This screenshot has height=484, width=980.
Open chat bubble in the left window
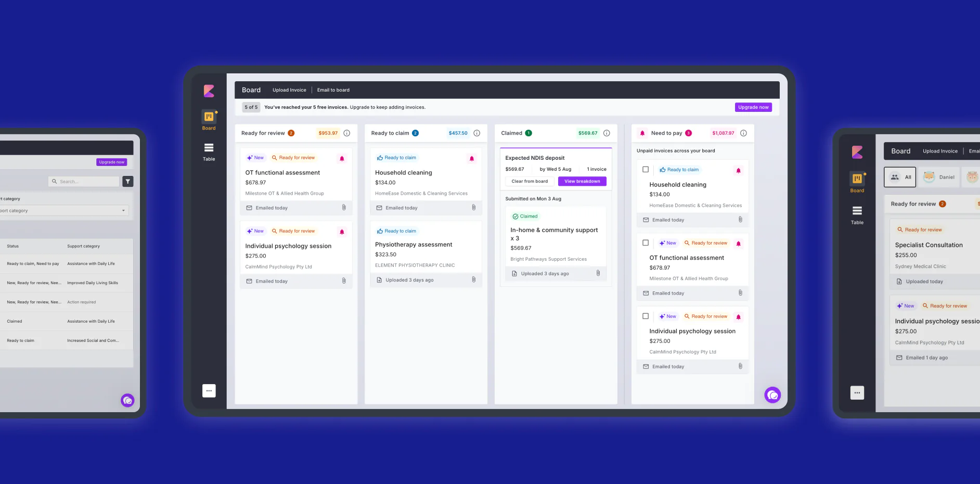tap(127, 400)
